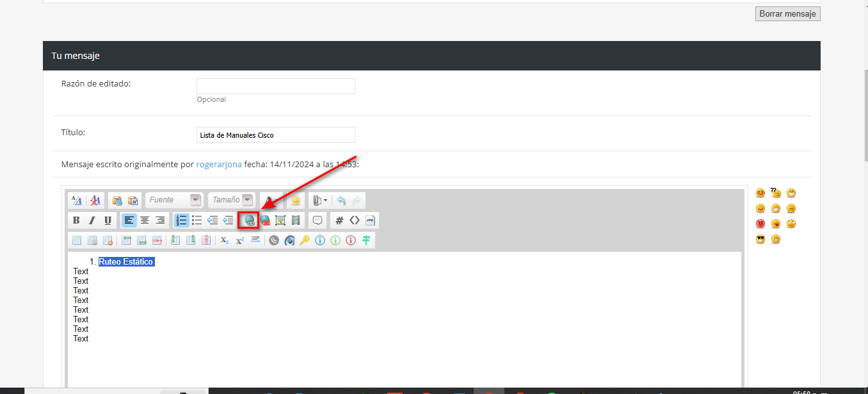This screenshot has height=394, width=868.
Task: Click the undo arrow in editor
Action: [341, 201]
